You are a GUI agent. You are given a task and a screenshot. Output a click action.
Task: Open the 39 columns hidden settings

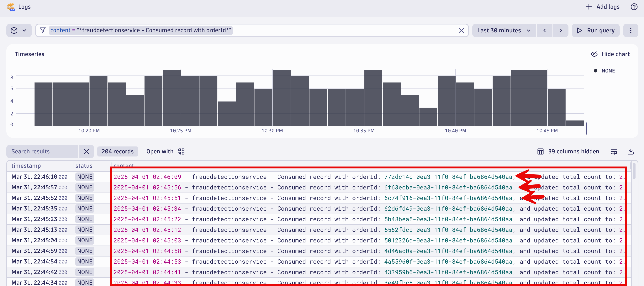[568, 151]
